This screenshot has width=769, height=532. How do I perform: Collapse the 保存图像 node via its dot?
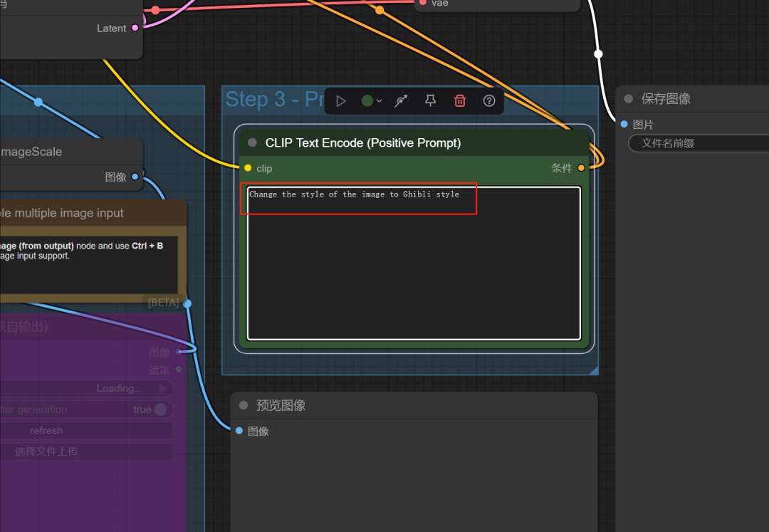pyautogui.click(x=628, y=98)
